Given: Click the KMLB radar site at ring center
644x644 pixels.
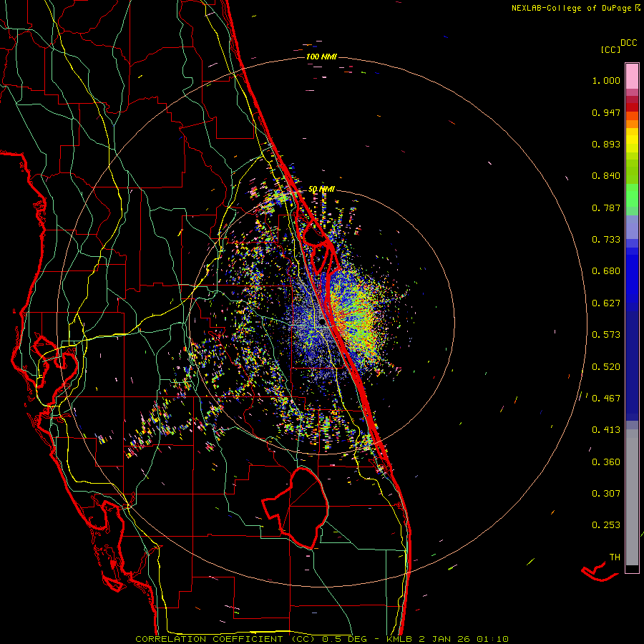Looking at the screenshot, I should 322,323.
